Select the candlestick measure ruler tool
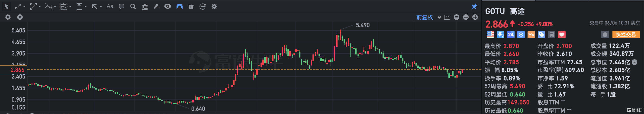The height and width of the screenshot is (114, 644). coord(145,6)
